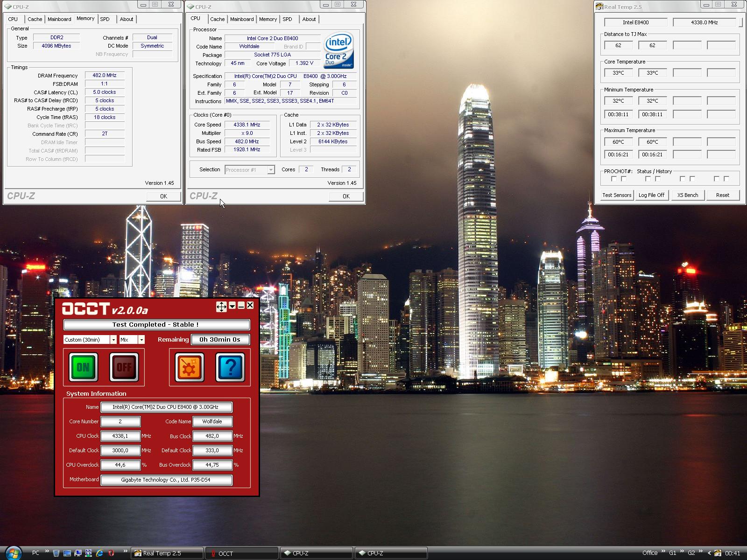The image size is (747, 560).
Task: Open the Mix test type dropdown
Action: coord(141,340)
